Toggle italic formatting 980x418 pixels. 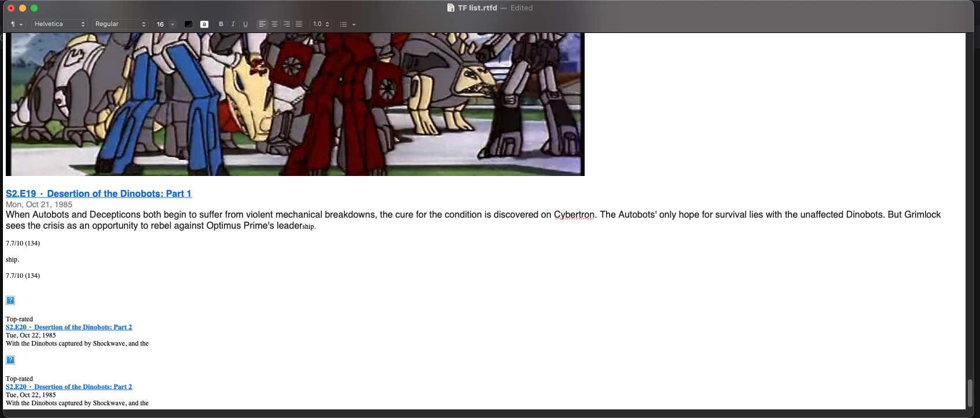tap(233, 24)
